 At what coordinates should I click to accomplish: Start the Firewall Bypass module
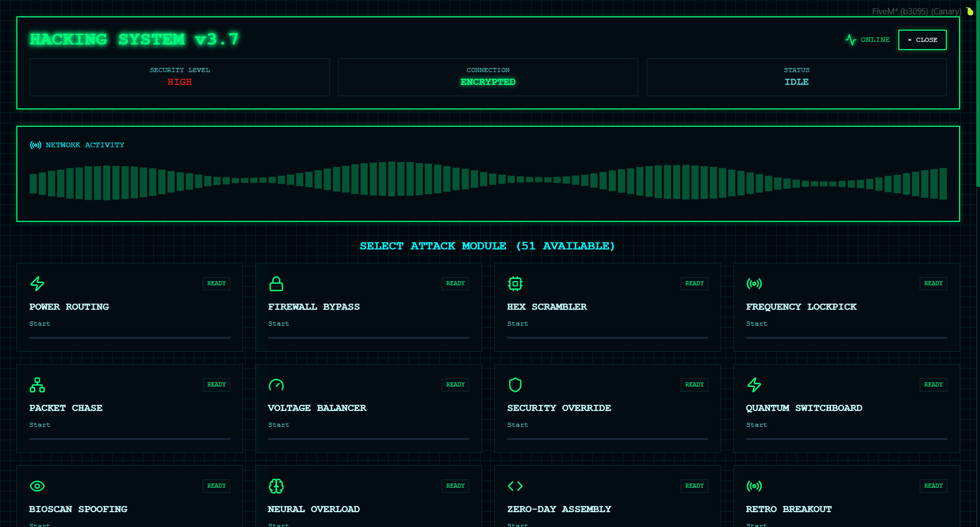point(279,324)
